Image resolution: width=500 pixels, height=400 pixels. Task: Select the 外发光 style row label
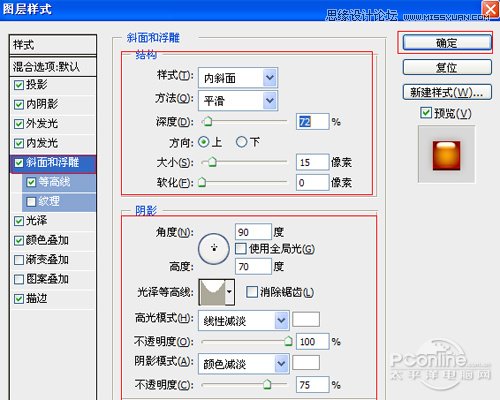coord(42,123)
